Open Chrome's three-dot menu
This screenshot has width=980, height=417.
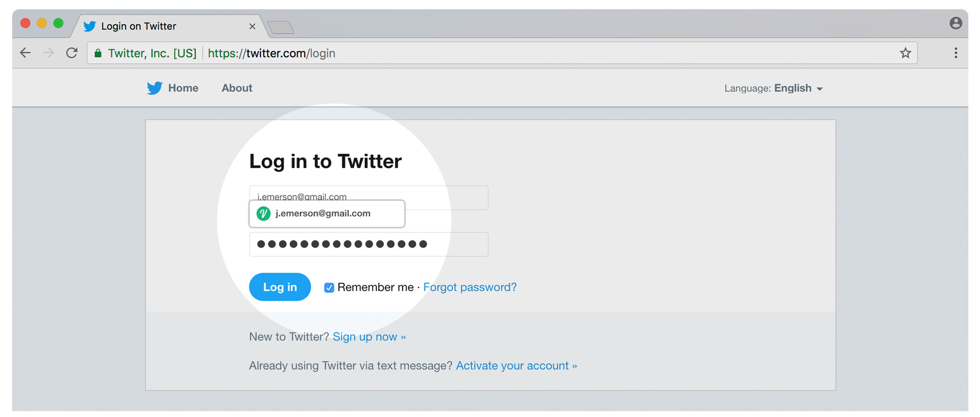click(x=956, y=53)
